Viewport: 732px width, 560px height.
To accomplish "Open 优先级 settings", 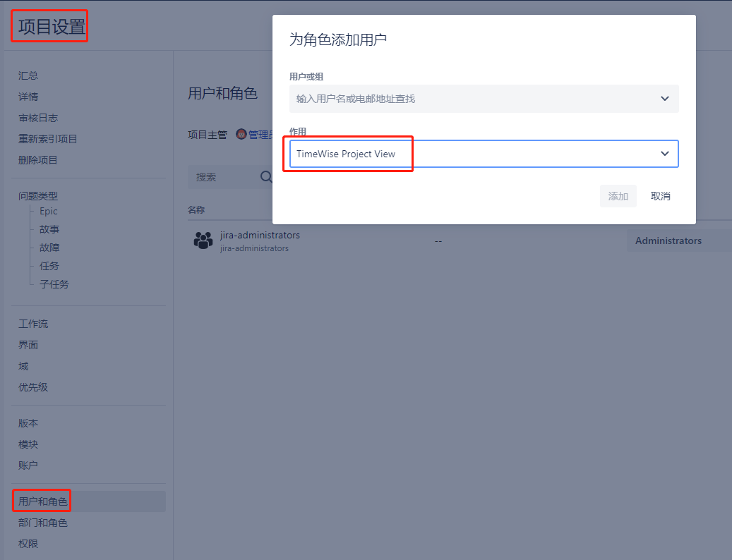I will (33, 387).
